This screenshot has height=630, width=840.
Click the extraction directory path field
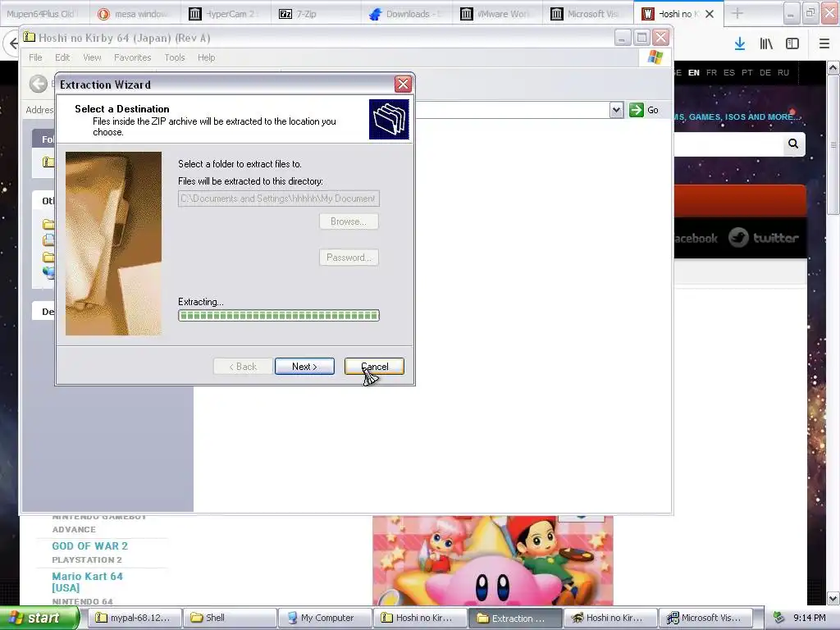(x=279, y=199)
